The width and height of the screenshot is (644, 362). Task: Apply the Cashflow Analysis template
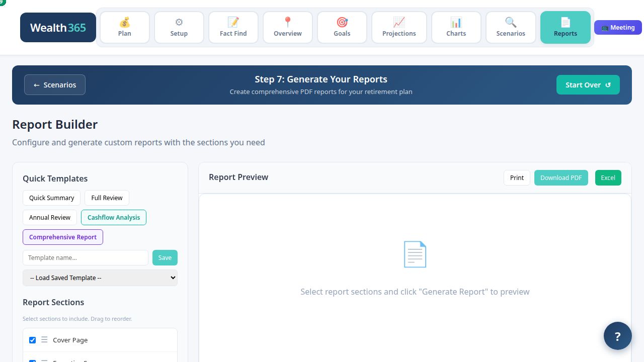pyautogui.click(x=114, y=217)
